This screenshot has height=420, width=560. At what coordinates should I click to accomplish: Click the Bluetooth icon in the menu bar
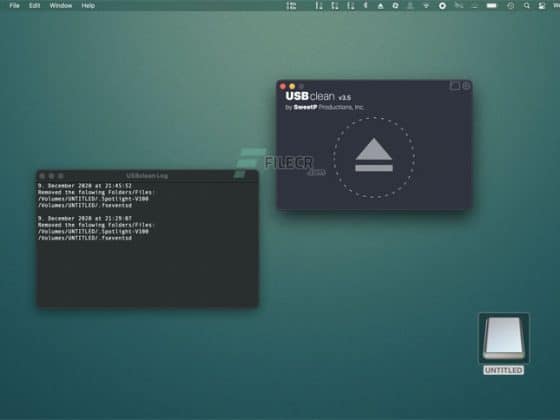click(x=365, y=5)
